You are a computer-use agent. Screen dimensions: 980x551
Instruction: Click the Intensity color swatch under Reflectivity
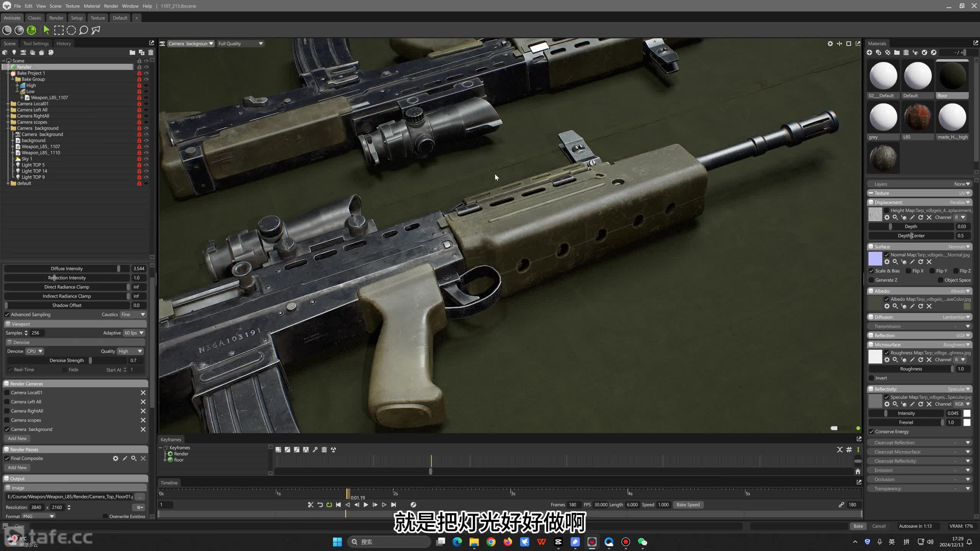pos(967,413)
